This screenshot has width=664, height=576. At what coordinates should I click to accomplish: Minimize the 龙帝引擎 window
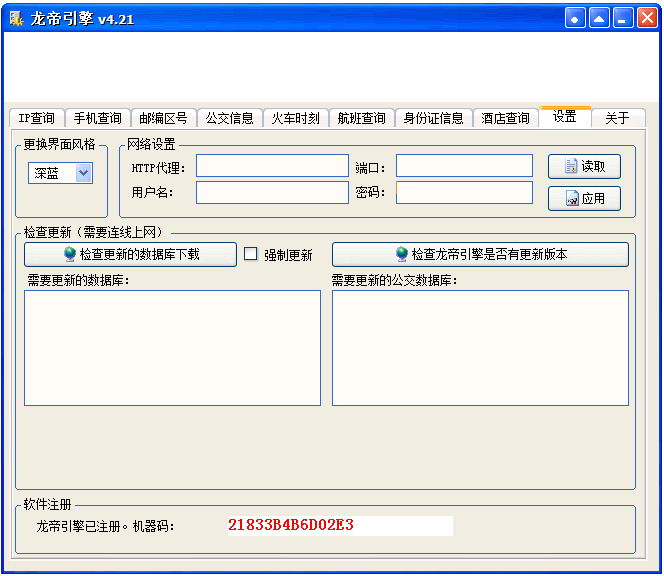click(623, 18)
